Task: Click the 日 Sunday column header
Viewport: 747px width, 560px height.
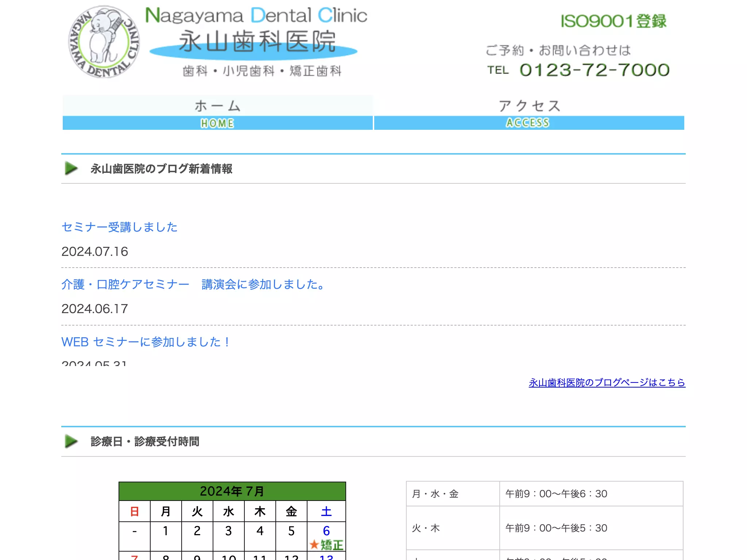Action: coord(135,512)
